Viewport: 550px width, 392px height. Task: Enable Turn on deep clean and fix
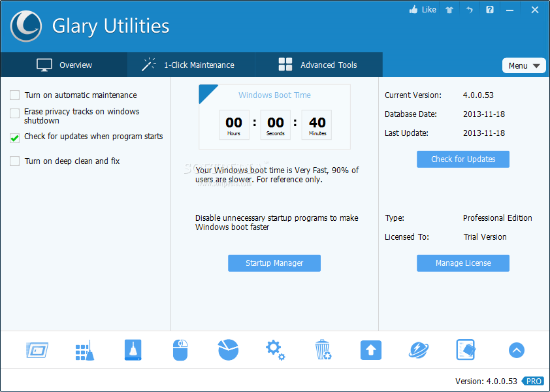15,161
